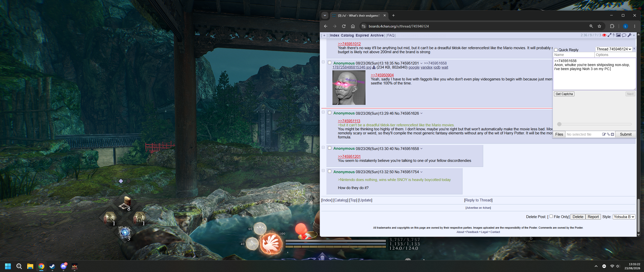
Task: Open the gallery image icon in header
Action: click(618, 35)
